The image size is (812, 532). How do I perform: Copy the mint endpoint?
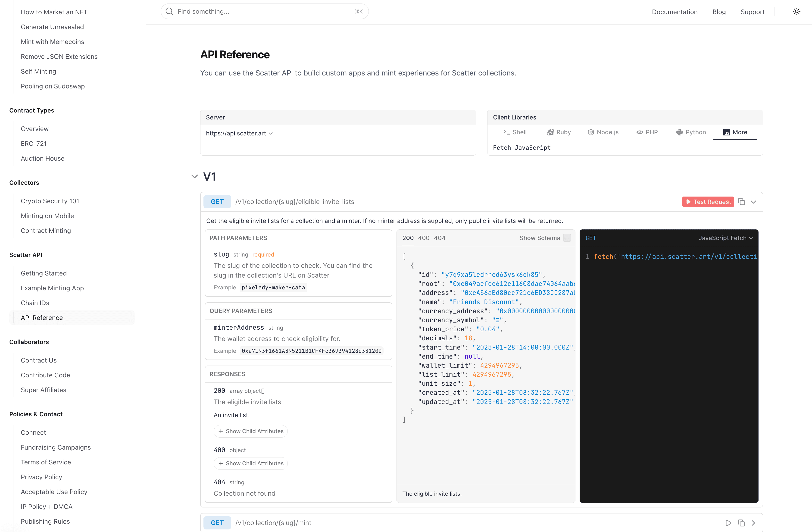tap(741, 523)
